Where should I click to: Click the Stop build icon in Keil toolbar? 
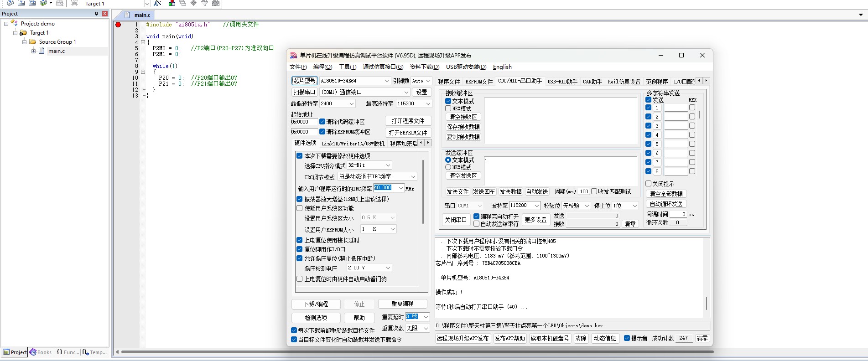pyautogui.click(x=60, y=3)
